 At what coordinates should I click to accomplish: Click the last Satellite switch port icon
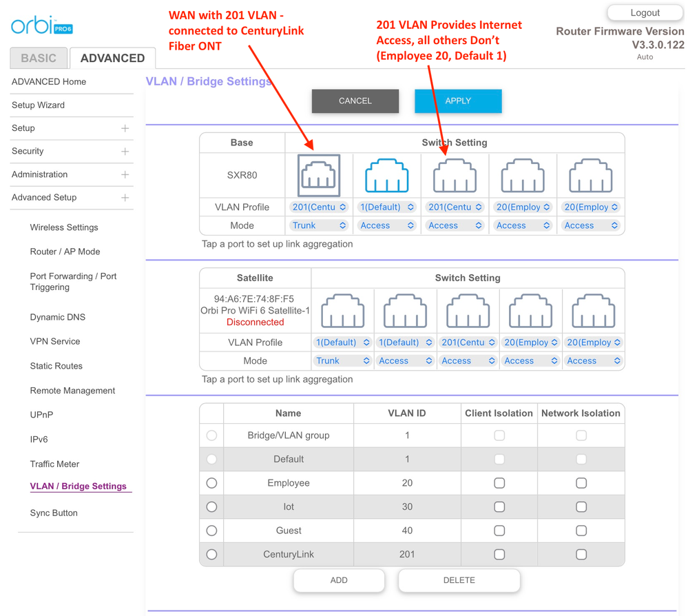(x=594, y=311)
